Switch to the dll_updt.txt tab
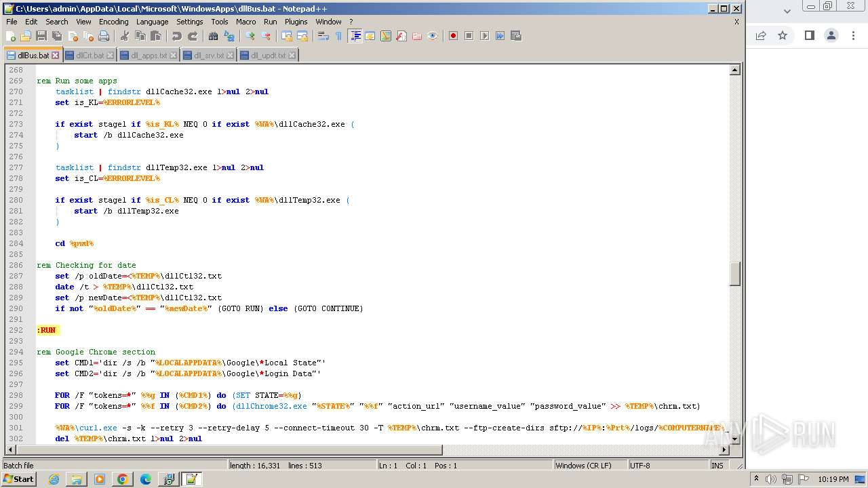 click(267, 56)
